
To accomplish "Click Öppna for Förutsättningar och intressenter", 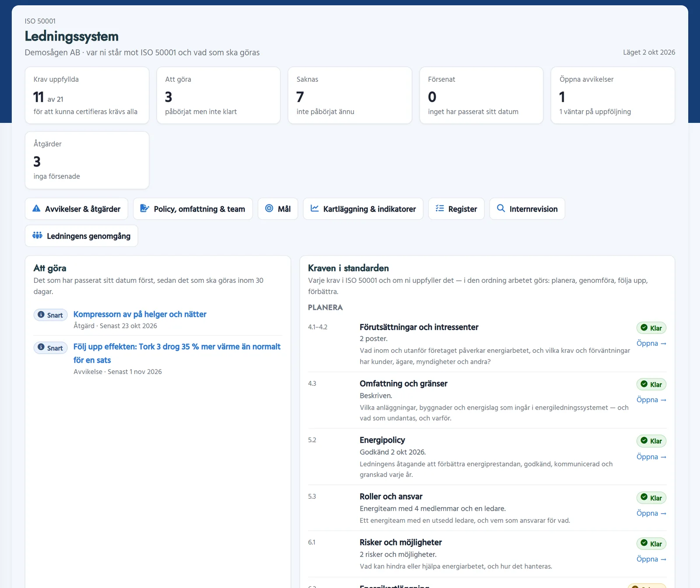I will pyautogui.click(x=651, y=344).
